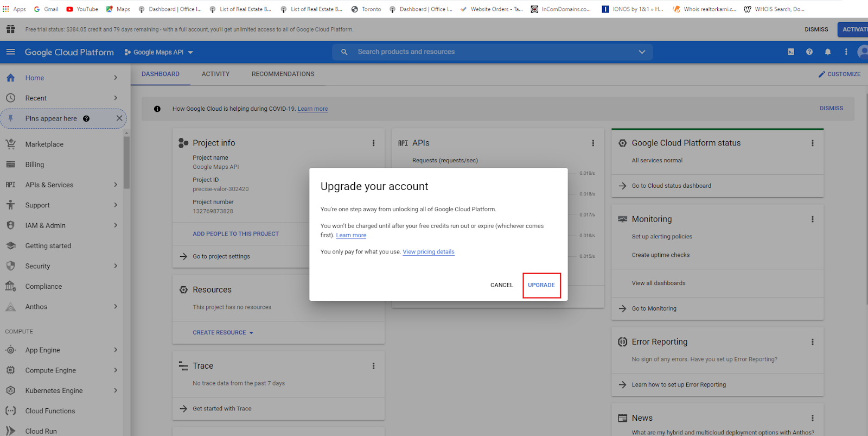This screenshot has height=436, width=868.
Task: Switch to the Recommendations tab
Action: point(283,74)
